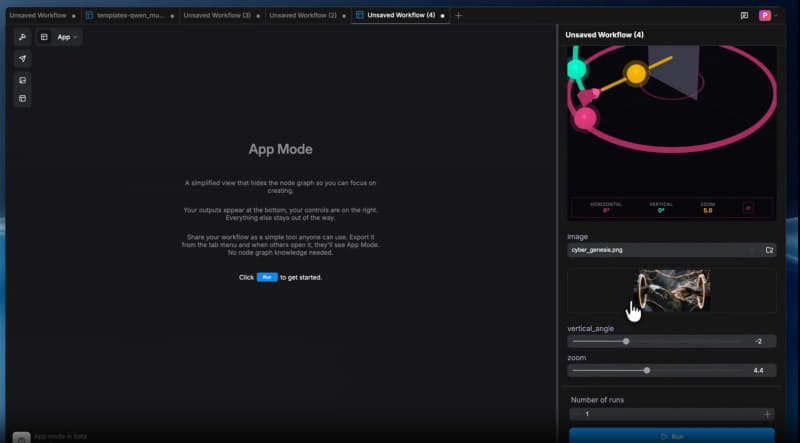Click the cyber_genesis image thumbnail
This screenshot has width=800, height=443.
tap(672, 290)
